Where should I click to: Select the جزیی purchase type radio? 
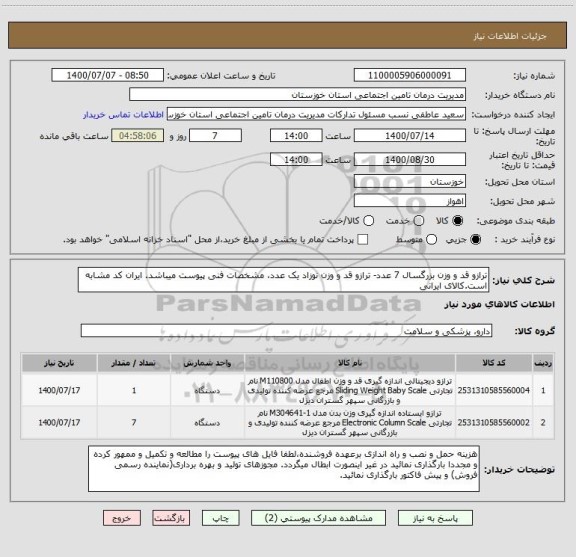point(476,240)
